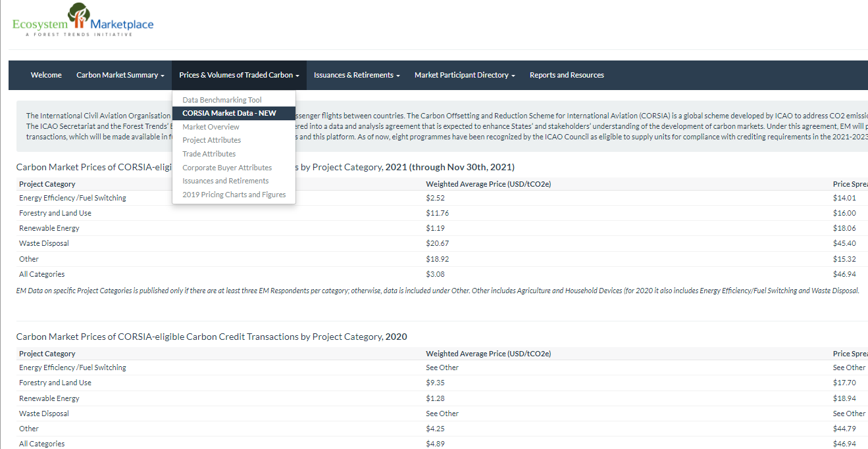
Task: Open Market Overview from the dropdown
Action: (211, 127)
